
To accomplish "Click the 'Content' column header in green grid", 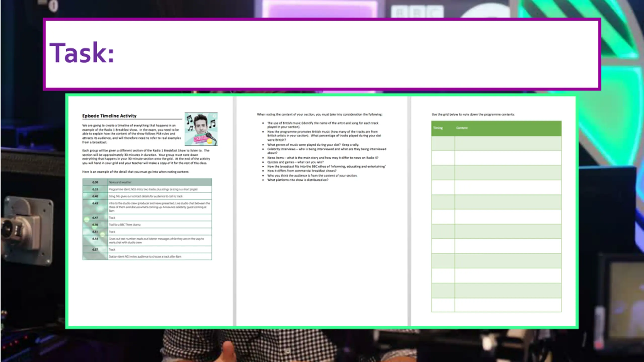I will [462, 128].
